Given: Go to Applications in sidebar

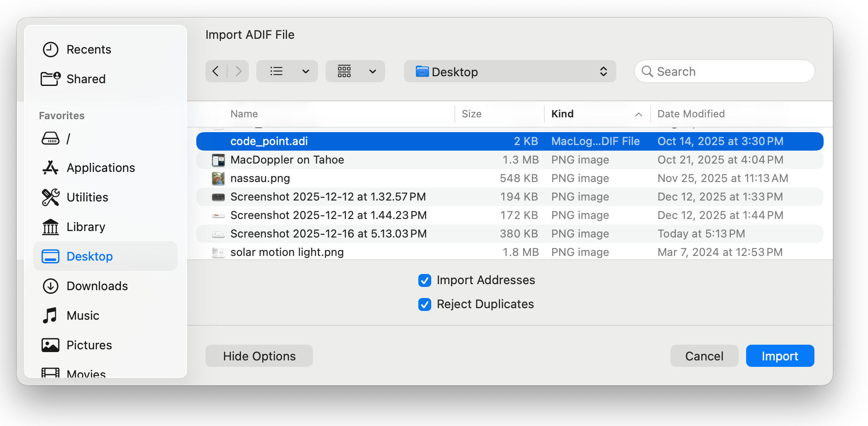Looking at the screenshot, I should [x=101, y=168].
